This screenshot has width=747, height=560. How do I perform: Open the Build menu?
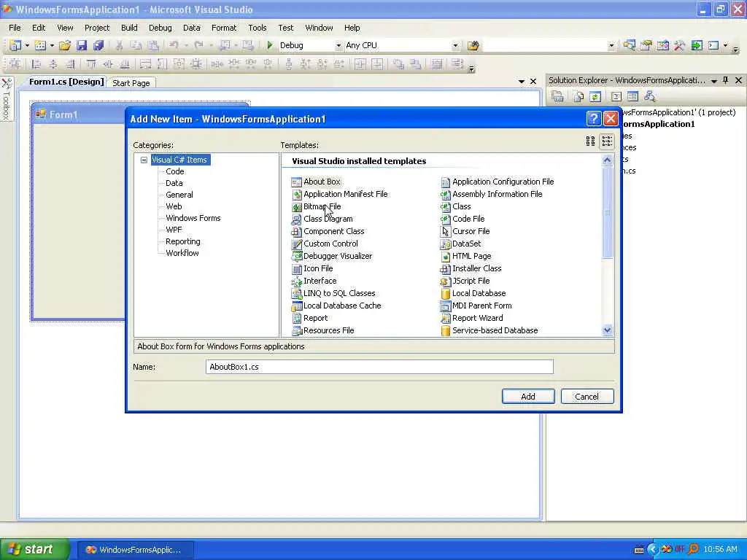pos(129,28)
